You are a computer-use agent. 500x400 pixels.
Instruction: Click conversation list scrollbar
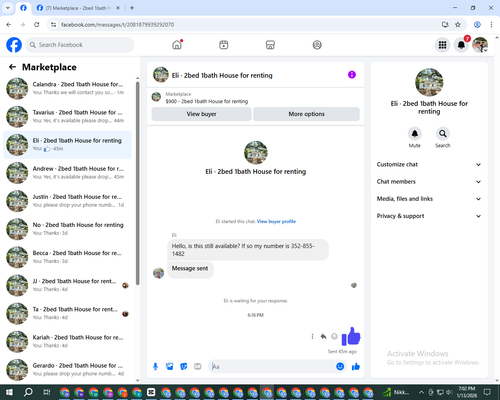click(x=138, y=183)
